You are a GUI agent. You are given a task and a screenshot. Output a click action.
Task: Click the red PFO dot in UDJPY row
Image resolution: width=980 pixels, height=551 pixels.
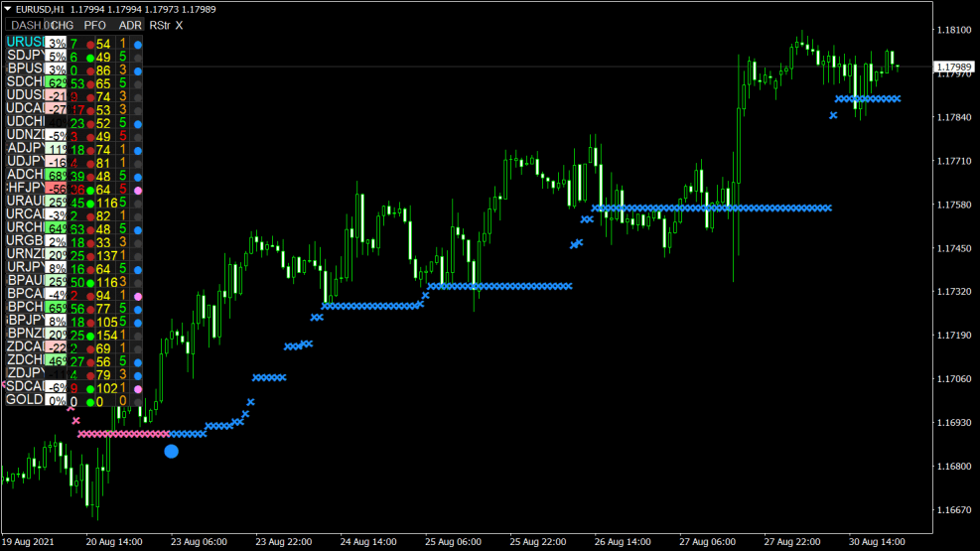(90, 164)
